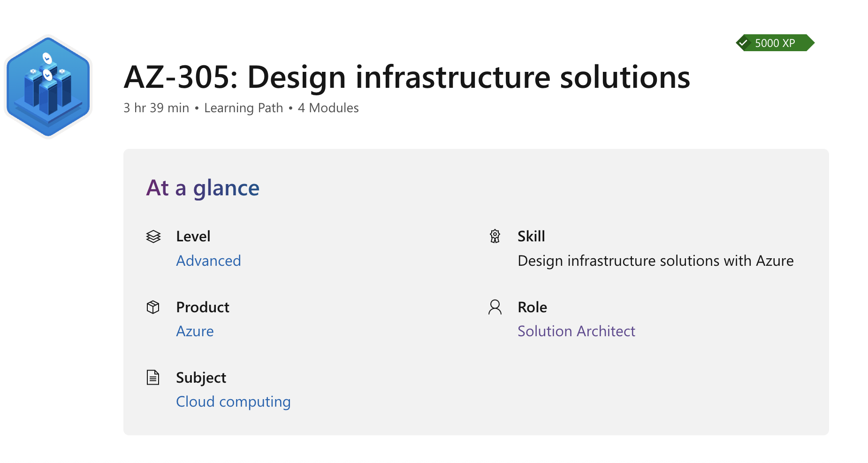Viewport: 868px width, 463px height.
Task: Click the AZ-305 hexagon badge icon
Action: pos(48,86)
